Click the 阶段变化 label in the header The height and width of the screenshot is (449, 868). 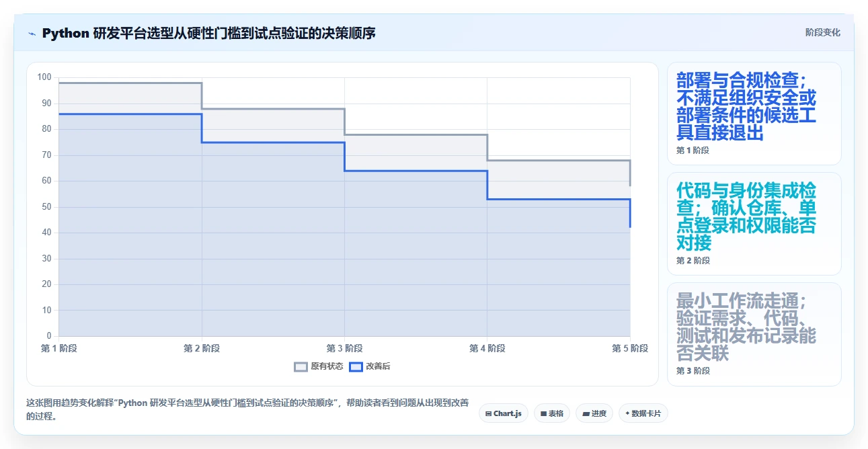[x=822, y=33]
